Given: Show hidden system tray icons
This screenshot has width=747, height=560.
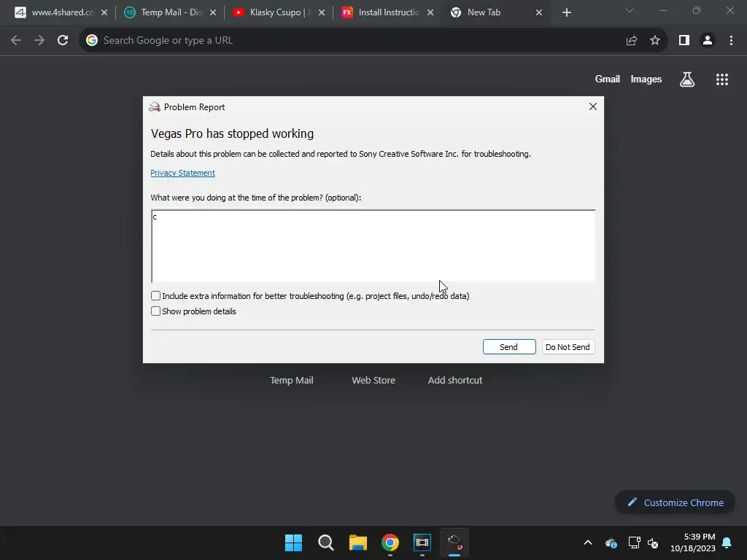Looking at the screenshot, I should [x=588, y=542].
